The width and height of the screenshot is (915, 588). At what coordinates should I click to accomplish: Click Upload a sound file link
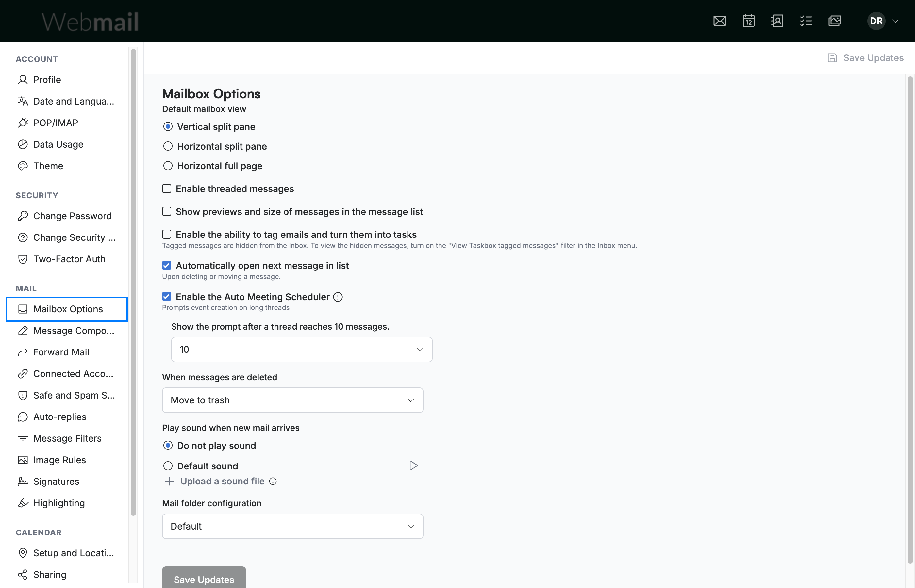(x=222, y=481)
